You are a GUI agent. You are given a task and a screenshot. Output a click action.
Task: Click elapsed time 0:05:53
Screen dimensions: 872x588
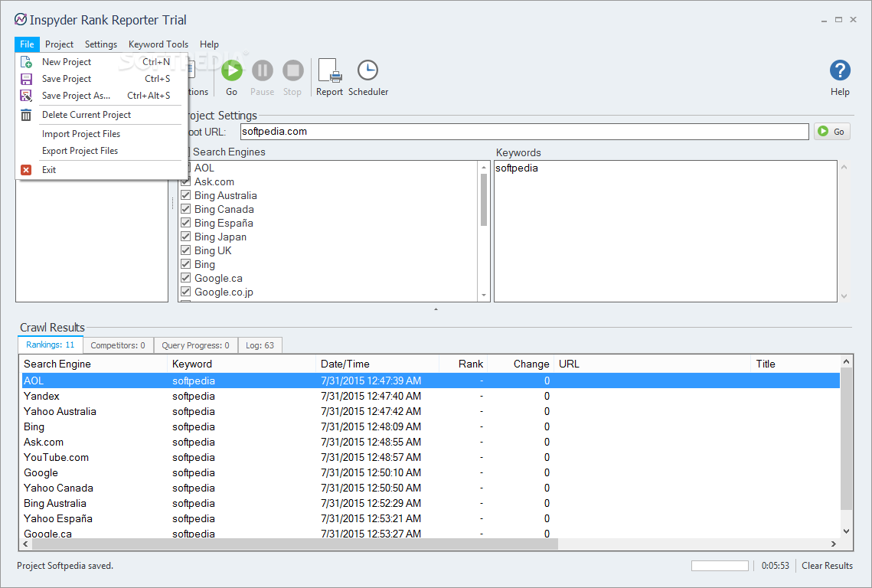point(776,566)
